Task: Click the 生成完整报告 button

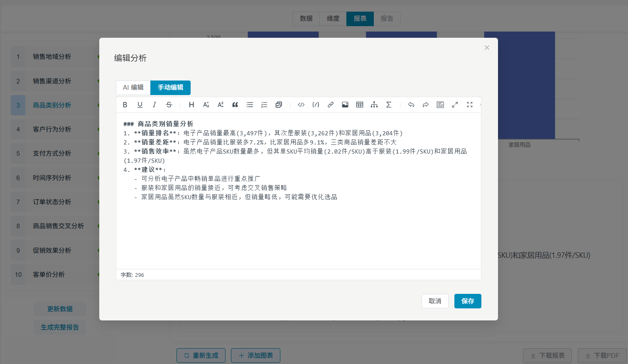Action: click(x=60, y=327)
